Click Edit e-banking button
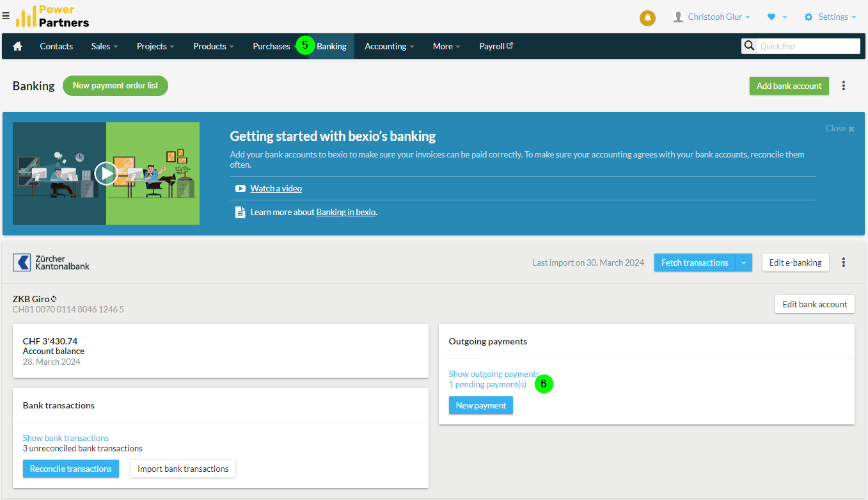Screen dimensions: 868x500 tap(795, 262)
